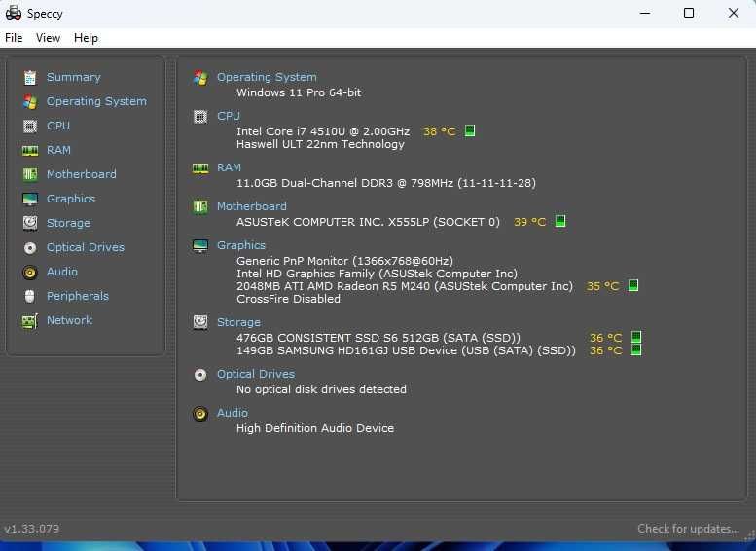Viewport: 756px width, 551px height.
Task: Click the motherboard temperature value 39 °C
Action: (x=530, y=222)
